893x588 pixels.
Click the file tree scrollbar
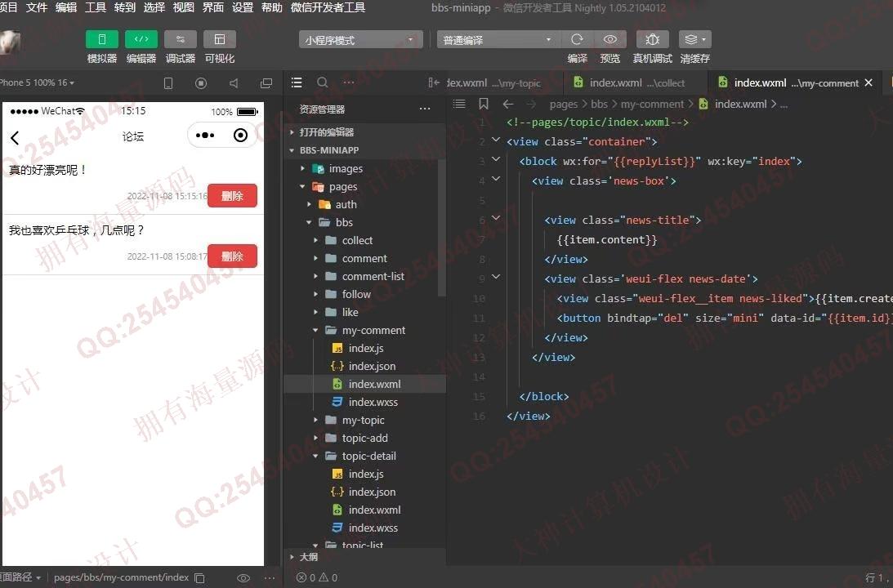pos(441,228)
